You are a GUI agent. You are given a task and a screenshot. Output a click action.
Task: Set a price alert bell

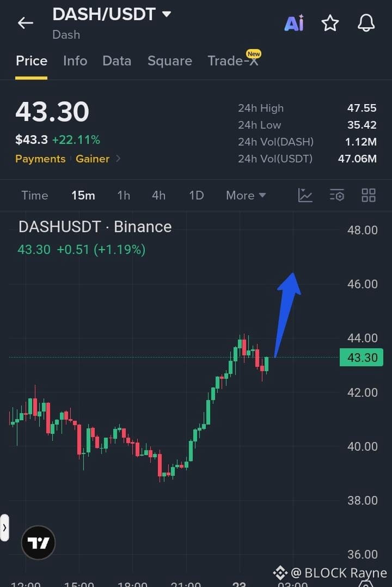tap(366, 23)
